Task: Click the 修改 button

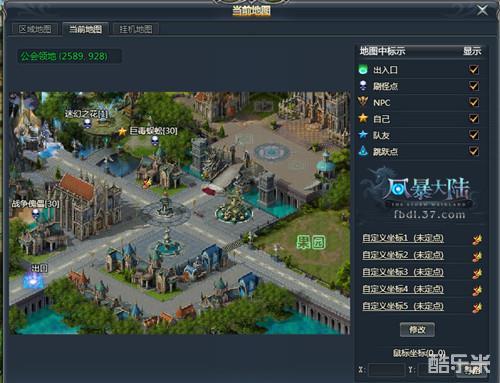Action: point(417,330)
